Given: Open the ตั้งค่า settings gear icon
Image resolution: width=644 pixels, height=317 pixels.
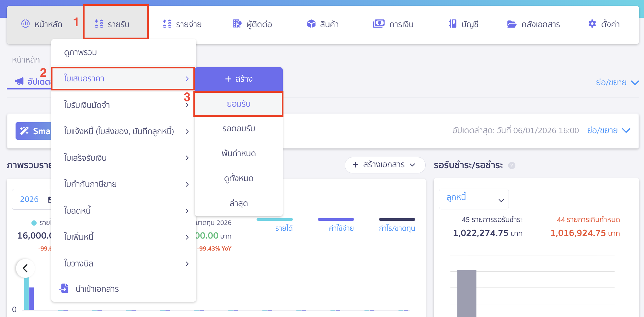Looking at the screenshot, I should [592, 24].
